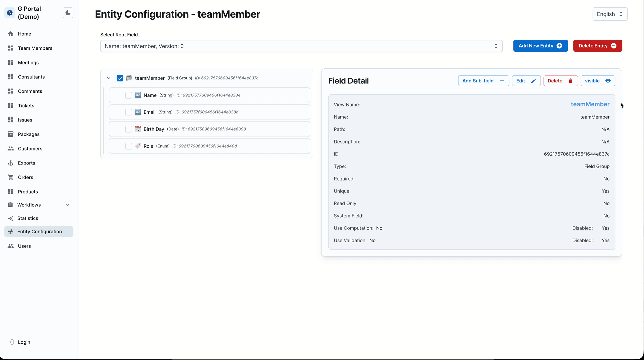
Task: Open the Select Root Field dropdown
Action: [x=301, y=46]
